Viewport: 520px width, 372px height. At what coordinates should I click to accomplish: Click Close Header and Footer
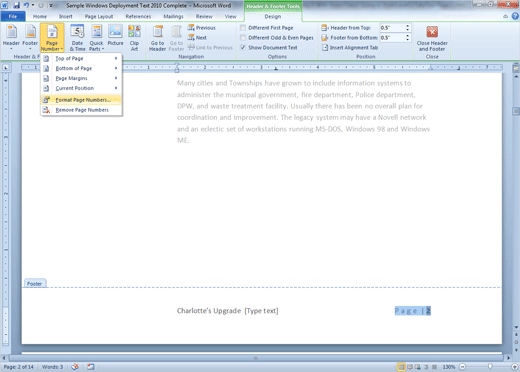tap(432, 38)
